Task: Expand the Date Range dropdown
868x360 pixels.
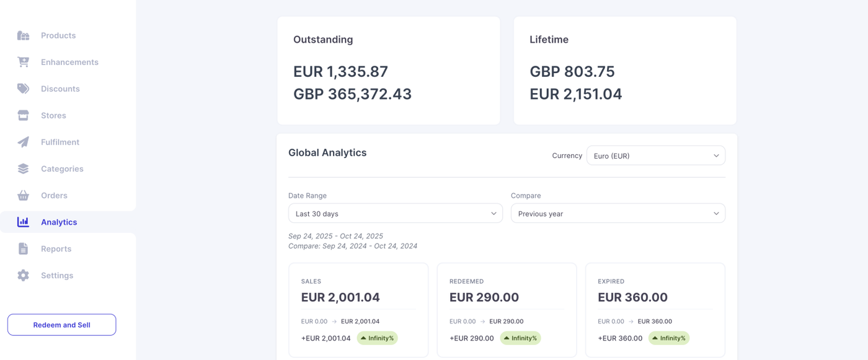Action: click(395, 214)
